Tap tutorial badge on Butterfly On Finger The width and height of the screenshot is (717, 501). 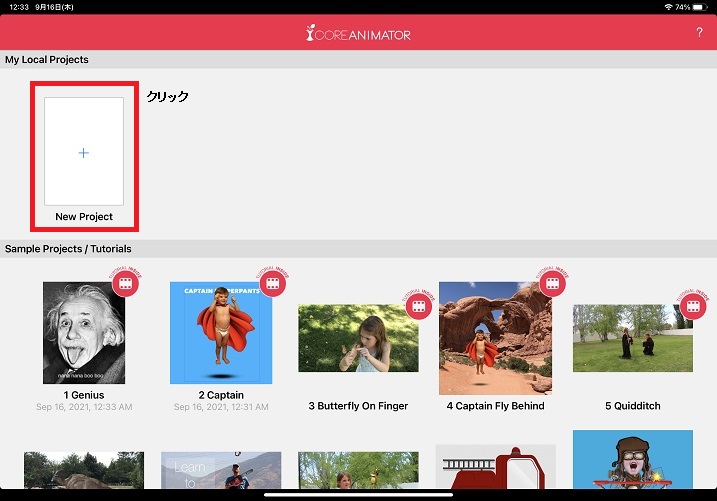418,307
